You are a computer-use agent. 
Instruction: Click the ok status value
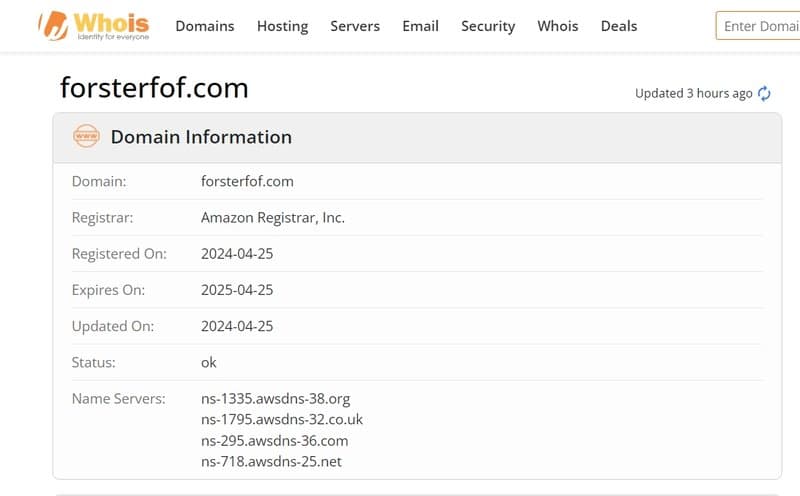(x=209, y=362)
